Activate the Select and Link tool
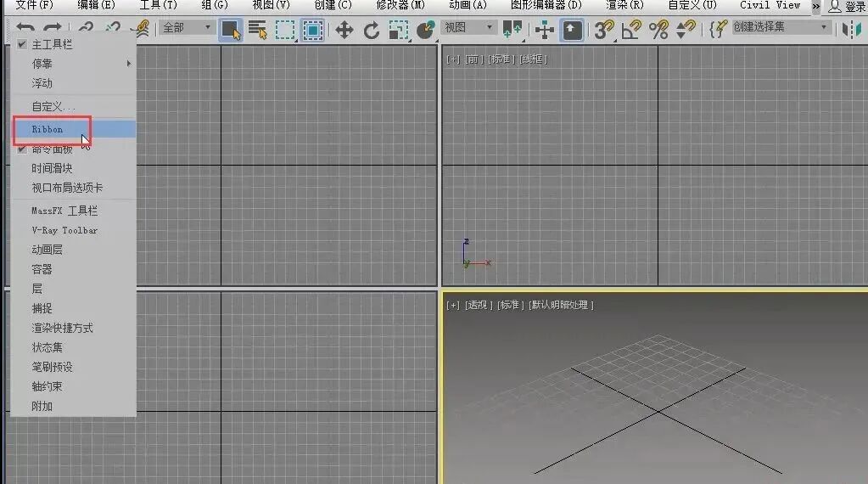The width and height of the screenshot is (868, 484). pyautogui.click(x=86, y=28)
